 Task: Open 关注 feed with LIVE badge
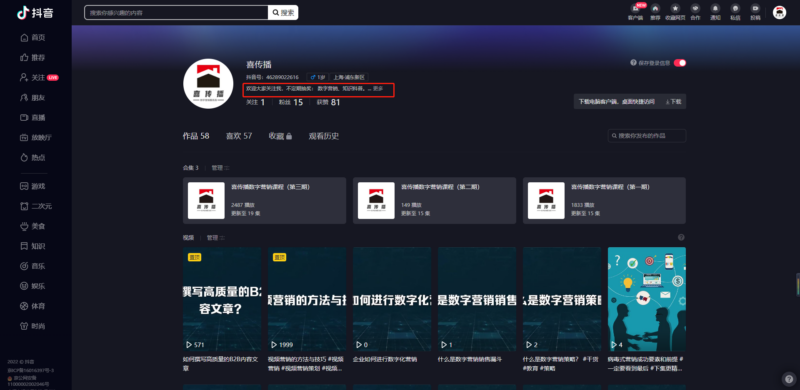39,78
